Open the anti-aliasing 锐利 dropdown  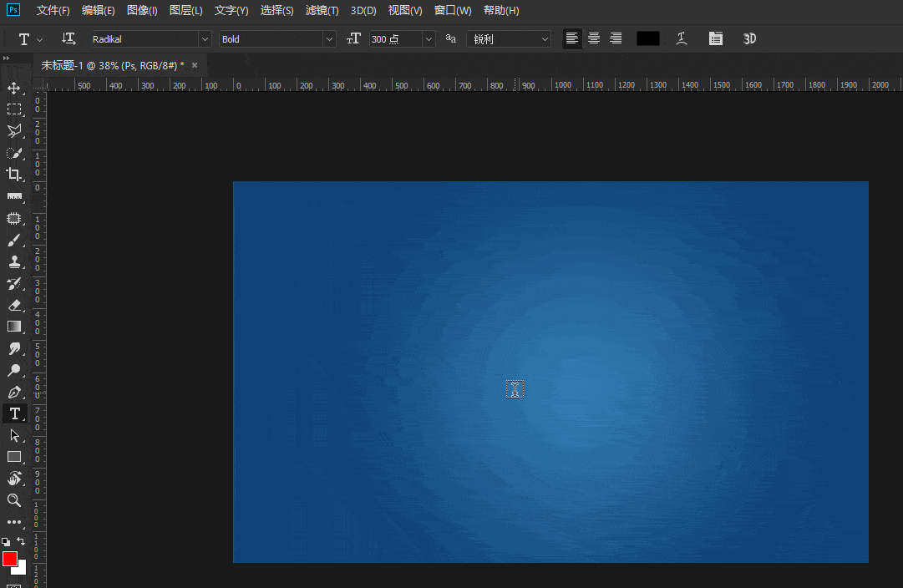pos(509,39)
